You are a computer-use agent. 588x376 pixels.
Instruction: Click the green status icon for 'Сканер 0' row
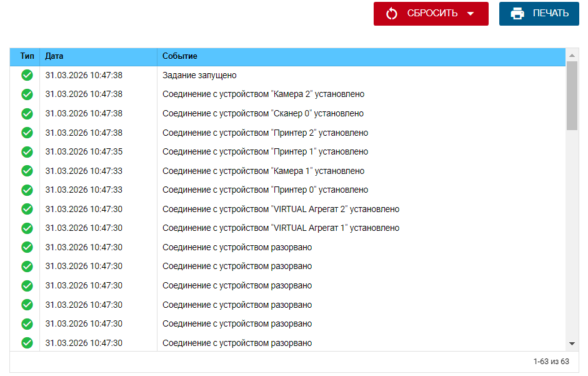(26, 113)
